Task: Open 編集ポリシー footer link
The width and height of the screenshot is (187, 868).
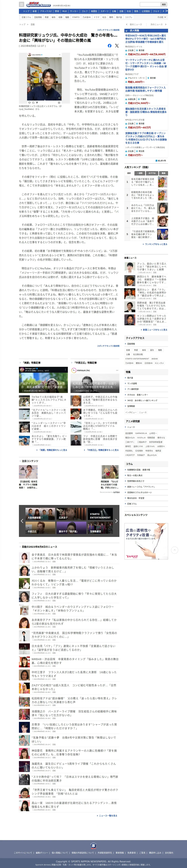Action: pyautogui.click(x=42, y=853)
